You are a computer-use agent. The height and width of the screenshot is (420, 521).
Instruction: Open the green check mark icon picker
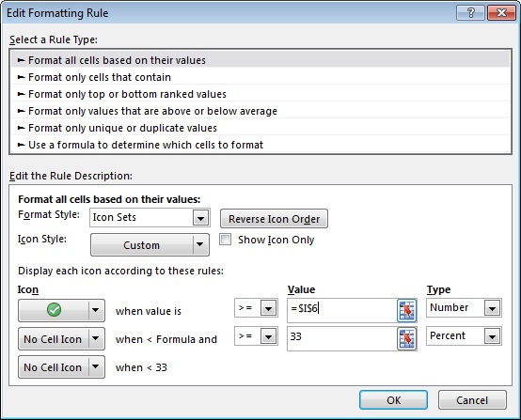click(61, 310)
